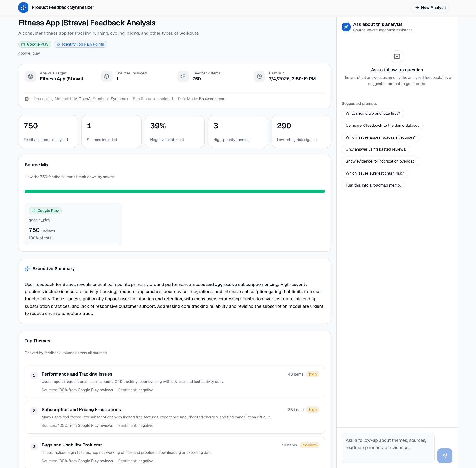The image size is (476, 468).
Task: Click the Google Play badge in the source card
Action: coord(45,211)
